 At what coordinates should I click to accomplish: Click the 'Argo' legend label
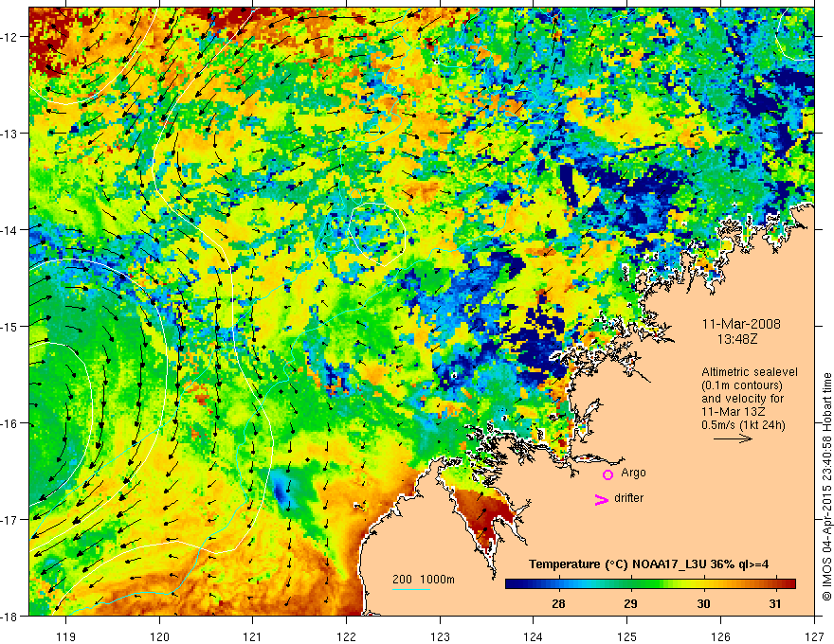tap(633, 473)
